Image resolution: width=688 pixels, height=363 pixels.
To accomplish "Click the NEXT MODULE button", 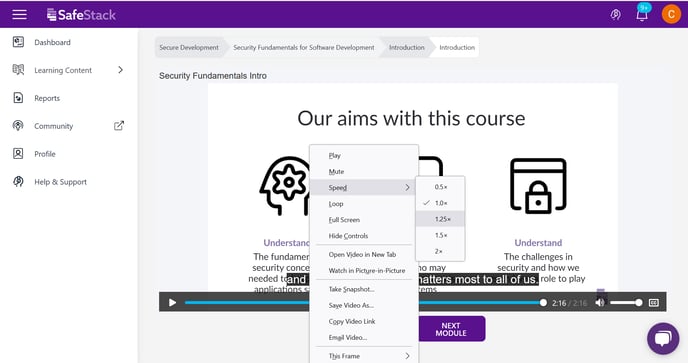I will tap(452, 329).
